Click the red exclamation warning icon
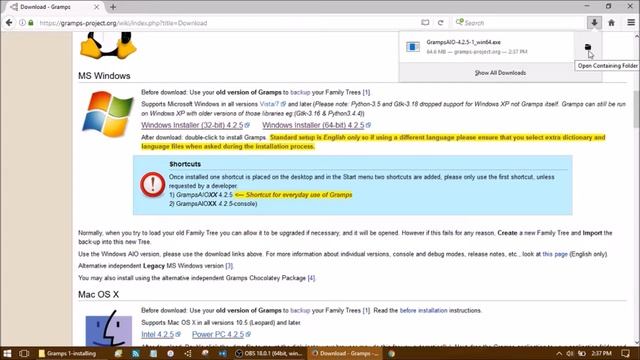 pyautogui.click(x=152, y=184)
